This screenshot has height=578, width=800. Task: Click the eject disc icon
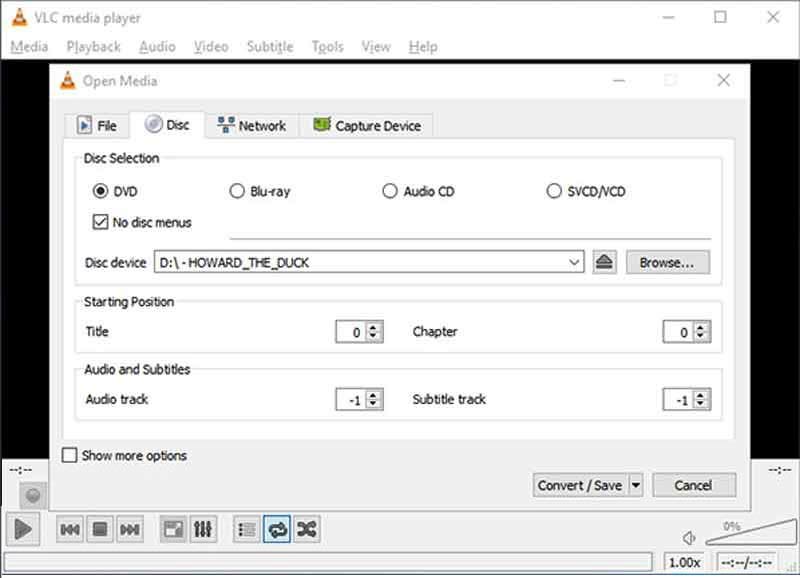point(605,262)
